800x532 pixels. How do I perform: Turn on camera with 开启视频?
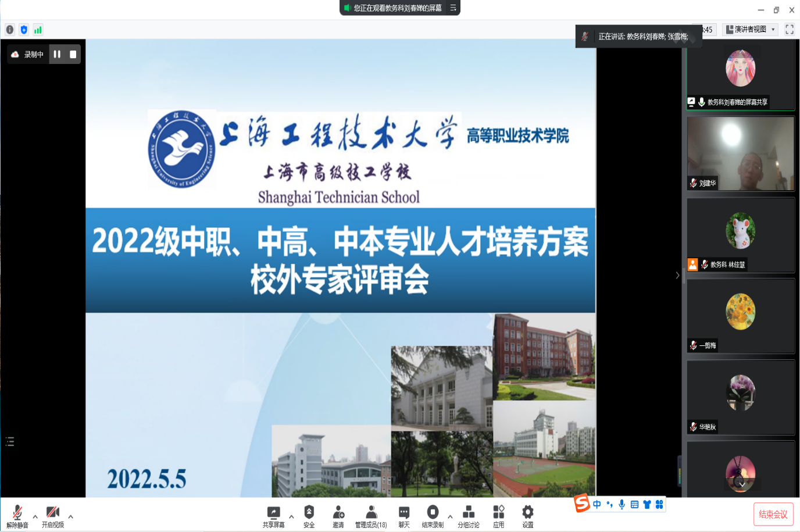click(53, 516)
